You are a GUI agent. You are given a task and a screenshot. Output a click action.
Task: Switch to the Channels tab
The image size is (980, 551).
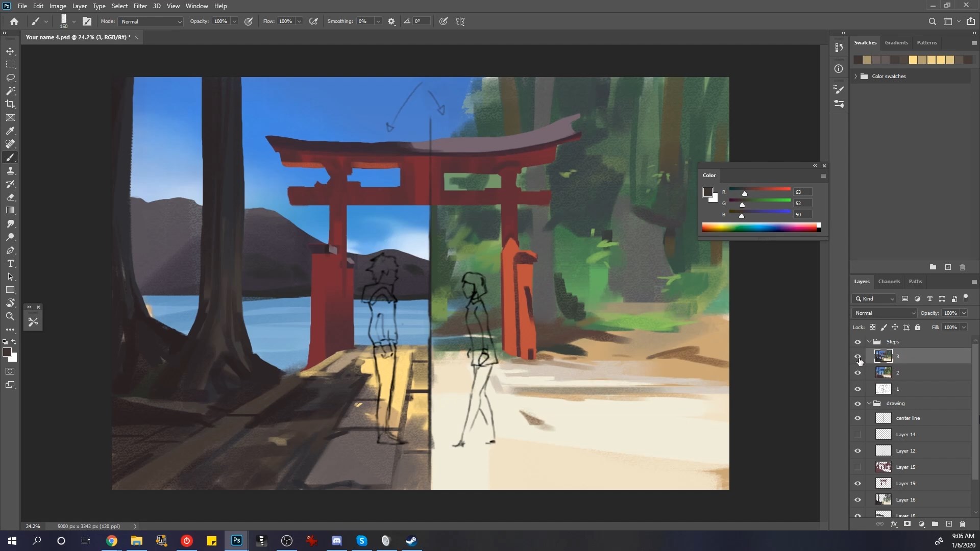click(x=889, y=282)
